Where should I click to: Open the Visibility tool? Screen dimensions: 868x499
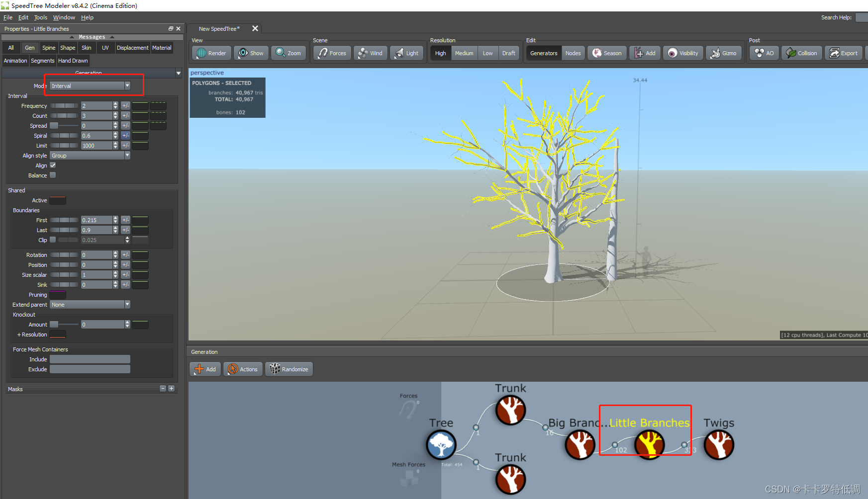683,53
